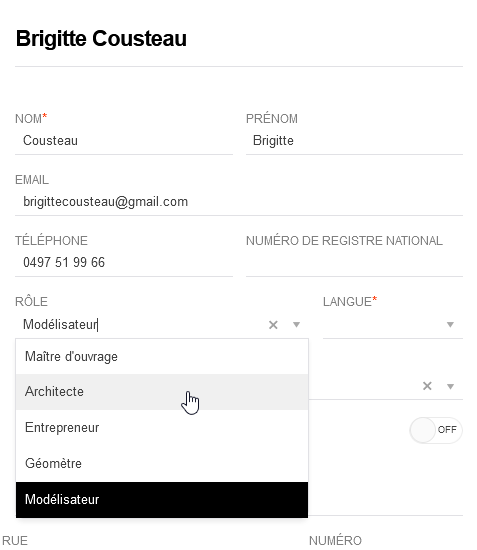Click the Prénom field containing Brigitte
This screenshot has width=477, height=550.
[x=354, y=141]
